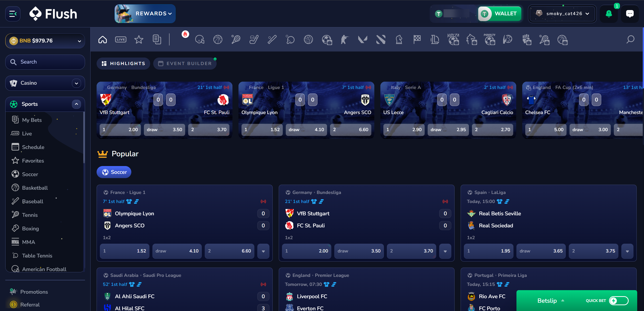
Task: Open the star favorites icon in sports toolbar
Action: click(139, 39)
